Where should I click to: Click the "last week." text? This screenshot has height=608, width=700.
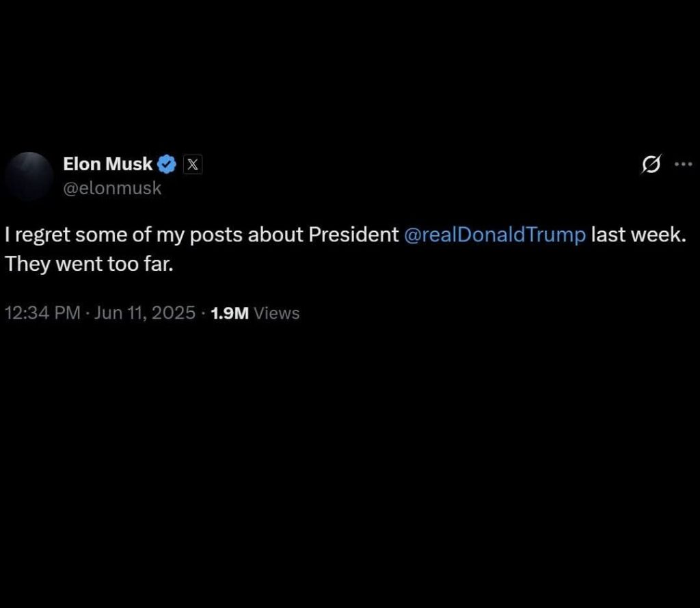pos(638,235)
